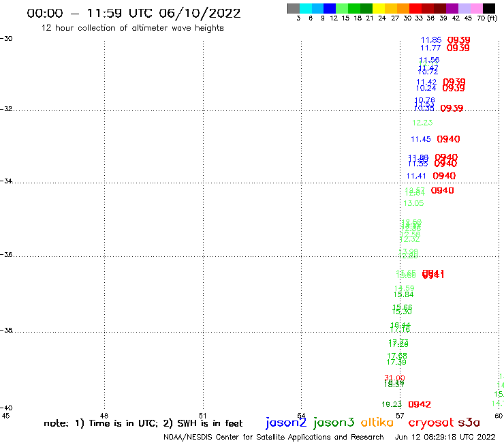This screenshot has height=443, width=504.
Task: Click the latitude axis label -36
Action: [x=6, y=255]
